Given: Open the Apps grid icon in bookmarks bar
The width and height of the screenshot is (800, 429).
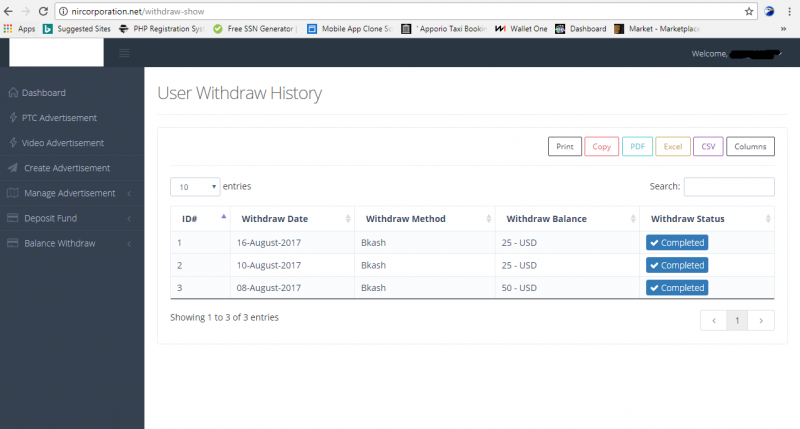Looking at the screenshot, I should click(x=8, y=29).
